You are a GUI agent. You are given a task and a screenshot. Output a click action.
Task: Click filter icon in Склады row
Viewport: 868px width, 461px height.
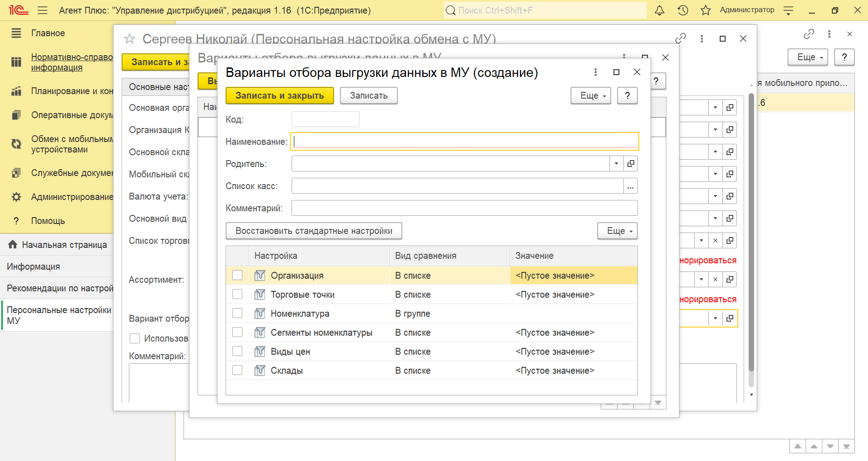(260, 371)
